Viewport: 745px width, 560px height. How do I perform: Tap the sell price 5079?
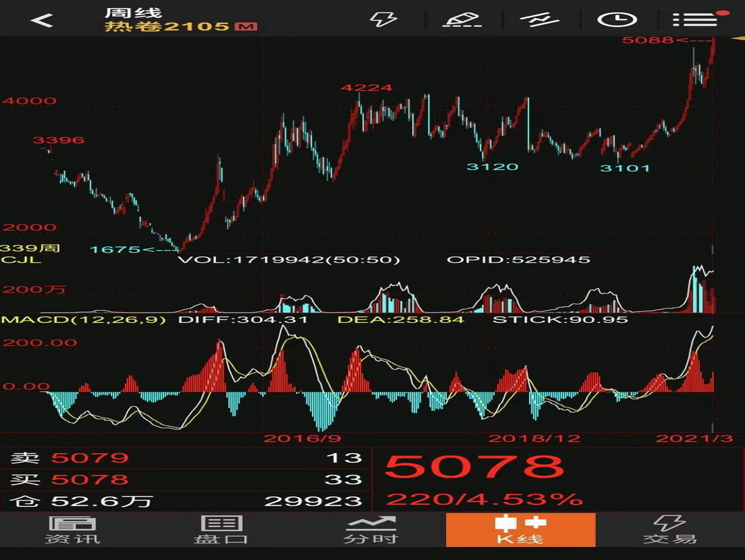pos(90,458)
